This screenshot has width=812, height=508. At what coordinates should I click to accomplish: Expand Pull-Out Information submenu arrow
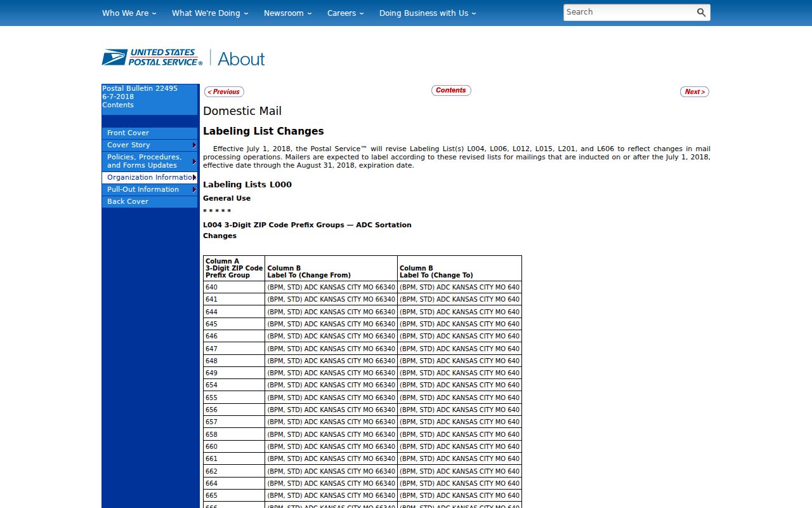coord(194,190)
